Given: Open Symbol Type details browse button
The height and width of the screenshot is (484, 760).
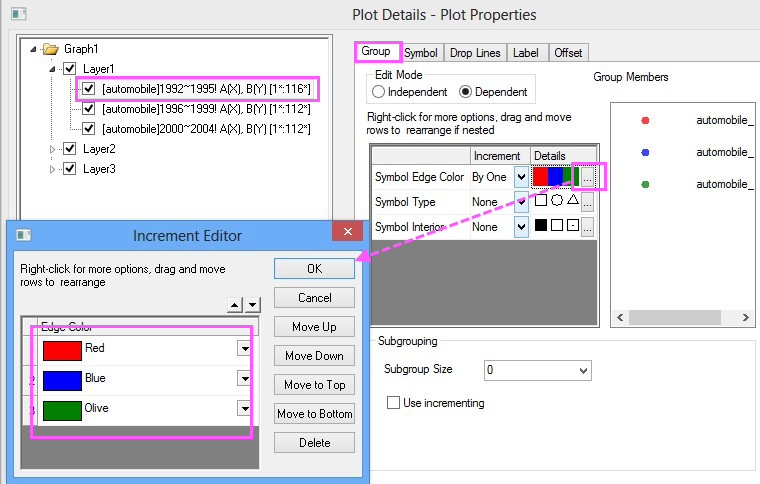Looking at the screenshot, I should [x=588, y=202].
